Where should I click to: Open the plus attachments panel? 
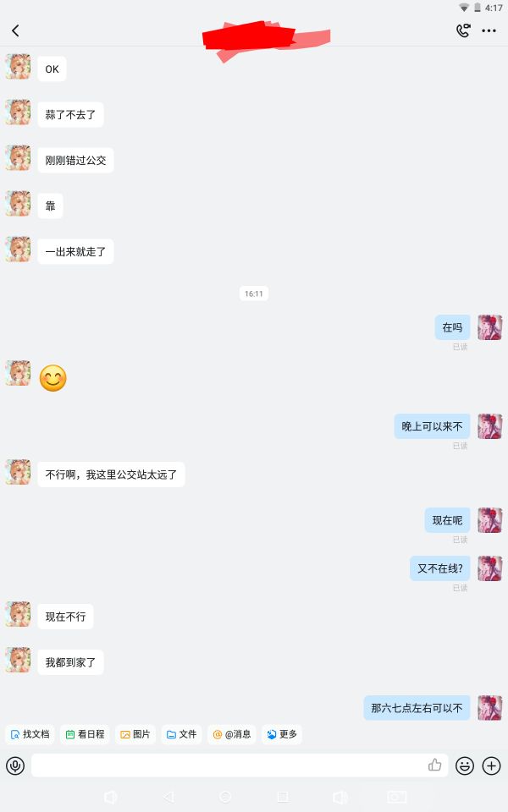[x=491, y=765]
